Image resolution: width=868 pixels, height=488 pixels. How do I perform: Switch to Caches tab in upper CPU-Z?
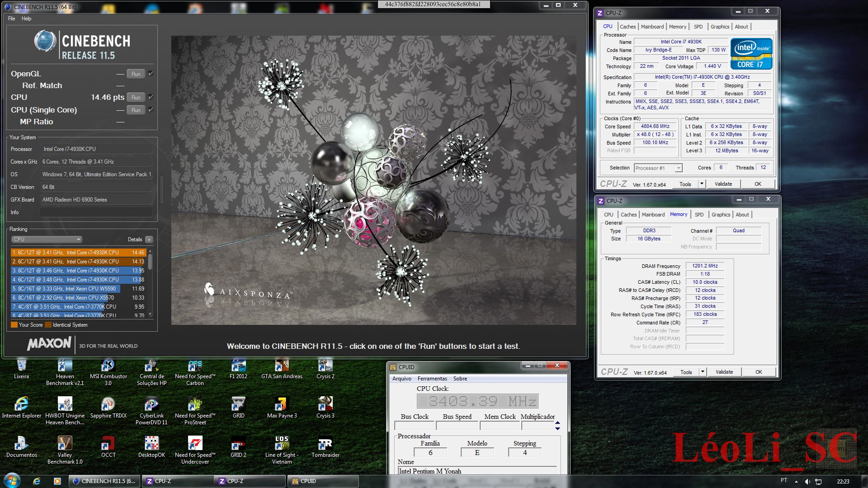coord(627,27)
